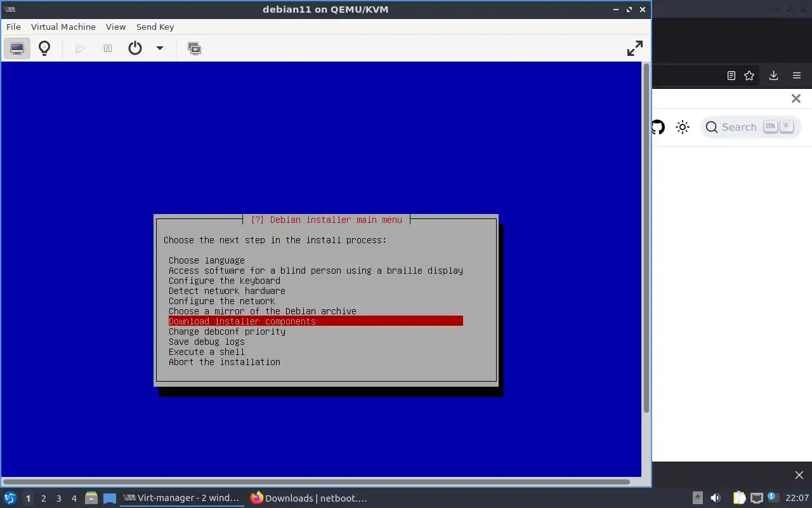Open the volume speaker tray icon
Viewport: 812px width, 508px height.
coord(716,498)
